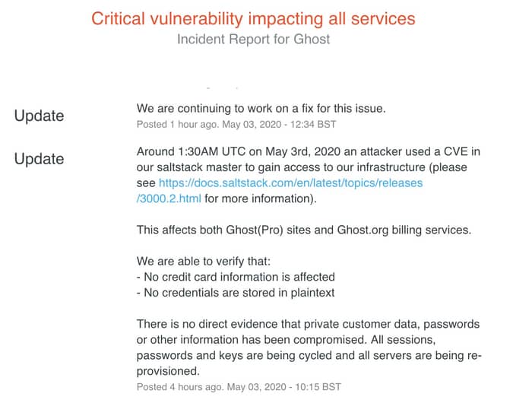Click the word 'CVE' in the update

[456, 151]
